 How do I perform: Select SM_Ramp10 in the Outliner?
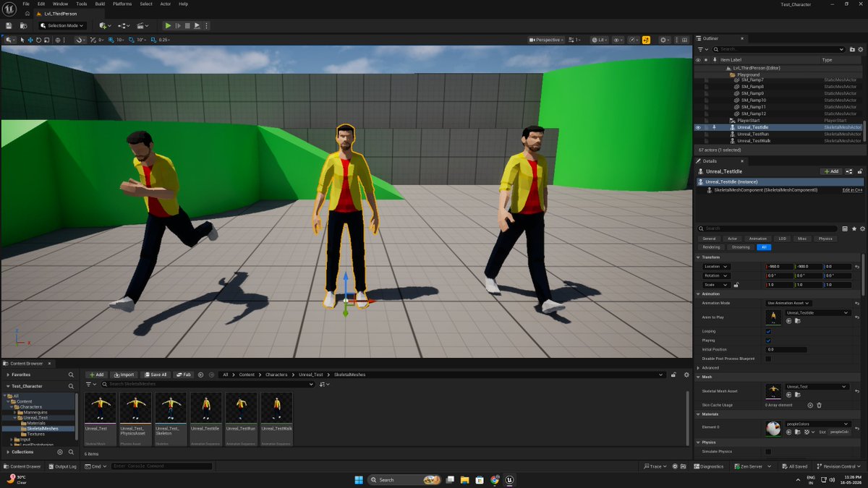click(753, 100)
